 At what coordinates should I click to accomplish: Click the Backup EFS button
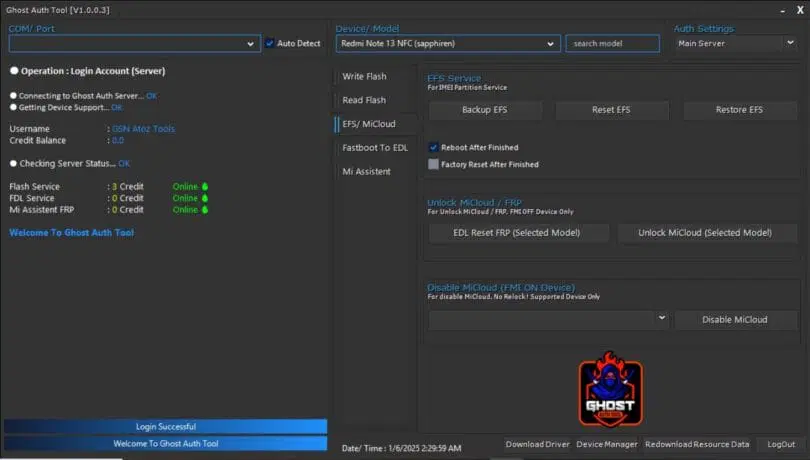(485, 110)
